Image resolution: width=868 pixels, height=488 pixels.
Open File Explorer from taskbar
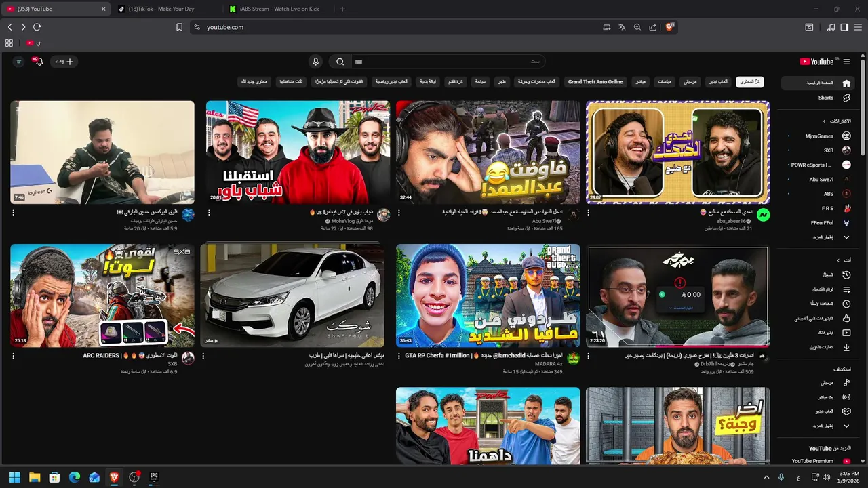(35, 477)
